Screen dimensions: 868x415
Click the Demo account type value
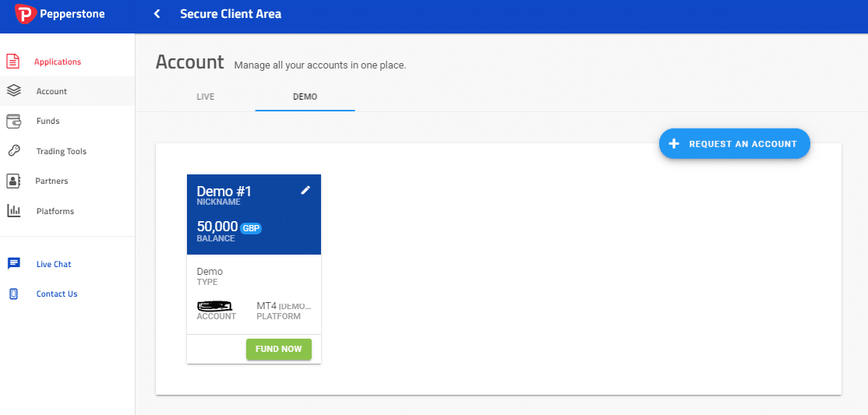[x=210, y=272]
